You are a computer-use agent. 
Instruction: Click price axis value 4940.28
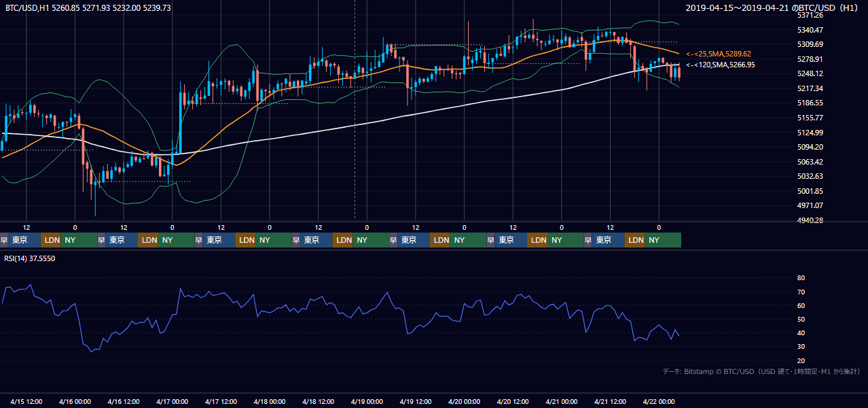click(x=810, y=220)
